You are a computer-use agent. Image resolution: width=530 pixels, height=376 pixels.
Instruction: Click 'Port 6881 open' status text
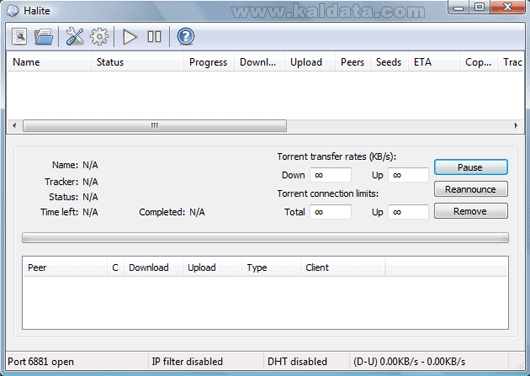(41, 362)
